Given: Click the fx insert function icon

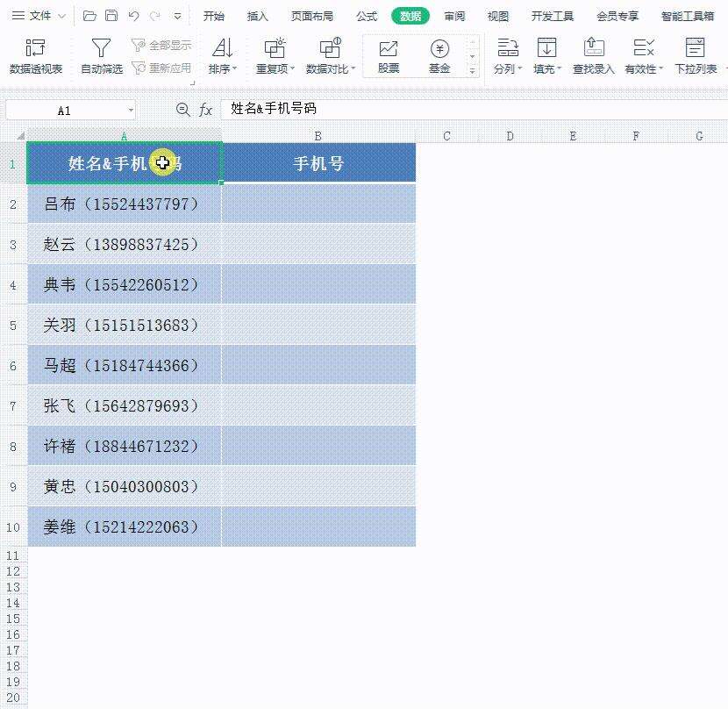Looking at the screenshot, I should pyautogui.click(x=205, y=110).
